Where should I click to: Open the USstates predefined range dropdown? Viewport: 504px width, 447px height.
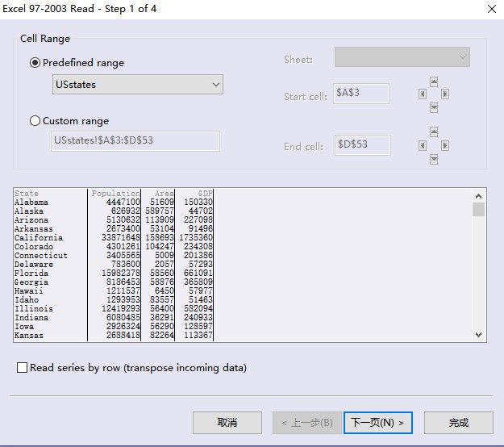pos(138,85)
